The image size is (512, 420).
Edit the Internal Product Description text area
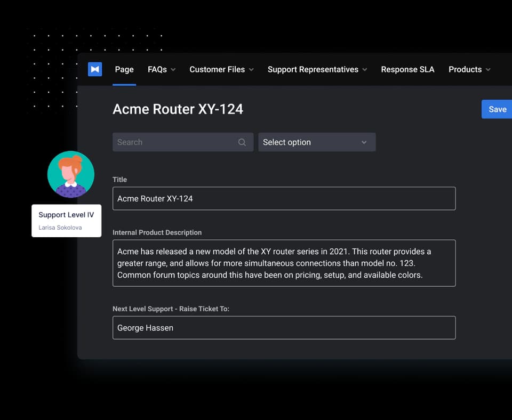coord(284,263)
